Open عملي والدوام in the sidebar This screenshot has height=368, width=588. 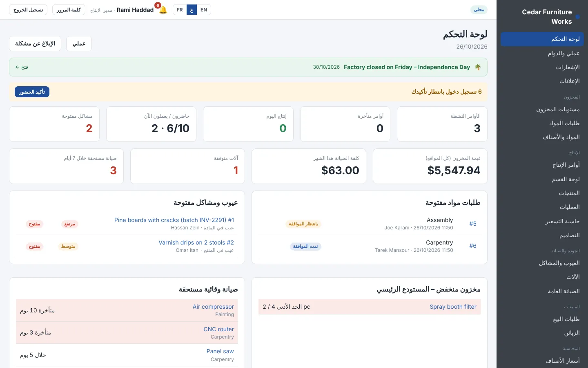click(x=542, y=53)
